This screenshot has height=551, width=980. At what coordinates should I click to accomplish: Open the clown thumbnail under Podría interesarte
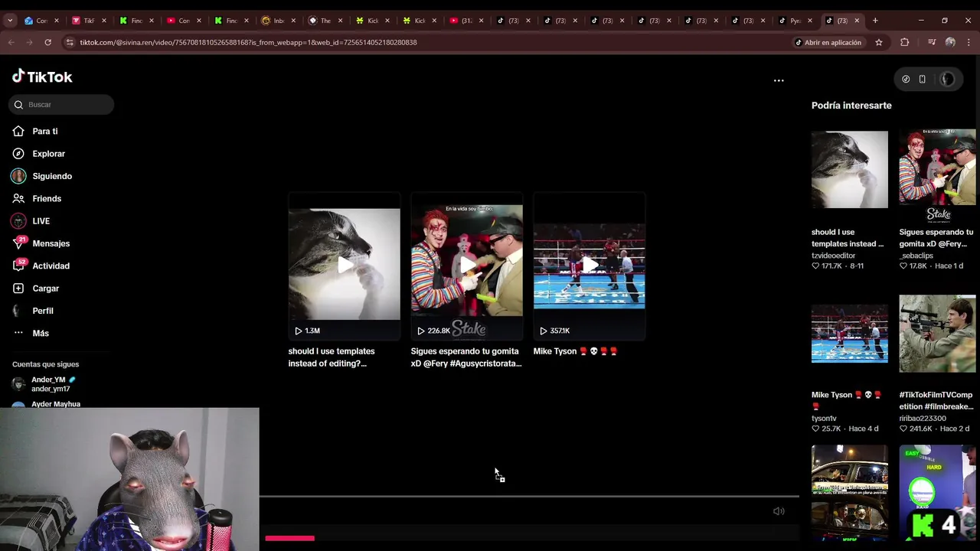[937, 176]
